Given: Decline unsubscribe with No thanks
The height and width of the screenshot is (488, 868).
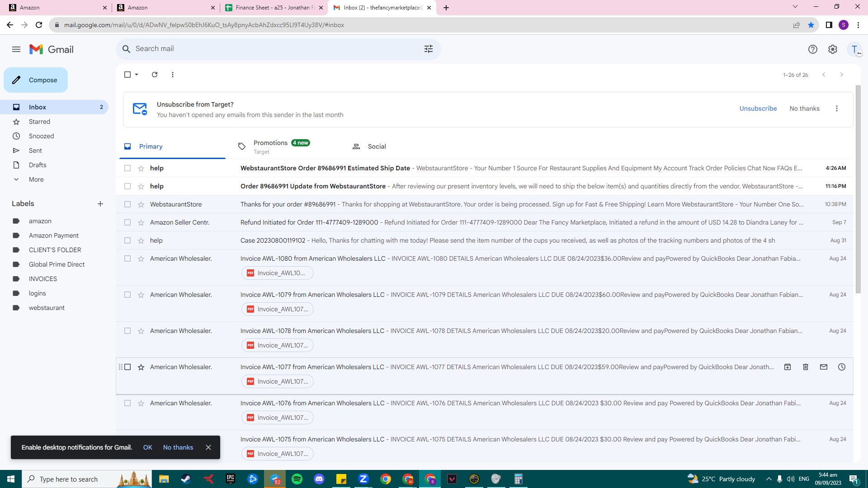Looking at the screenshot, I should pyautogui.click(x=805, y=108).
